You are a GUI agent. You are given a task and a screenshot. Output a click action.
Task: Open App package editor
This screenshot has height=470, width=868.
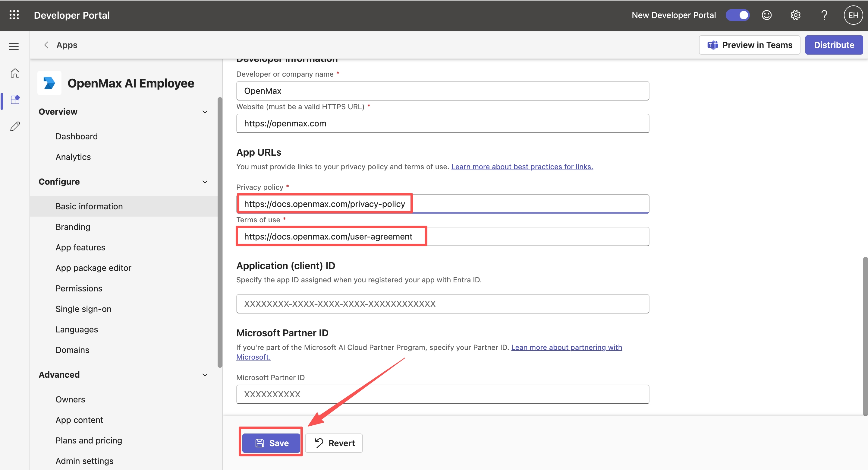pos(93,268)
